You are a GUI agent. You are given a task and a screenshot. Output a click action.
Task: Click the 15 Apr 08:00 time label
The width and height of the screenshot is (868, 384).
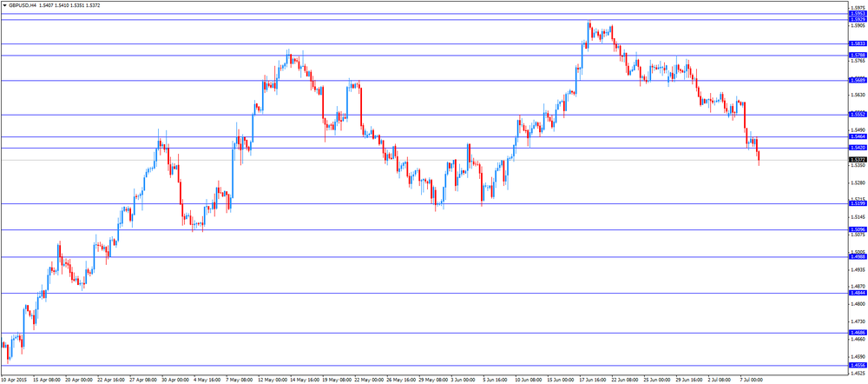point(47,381)
